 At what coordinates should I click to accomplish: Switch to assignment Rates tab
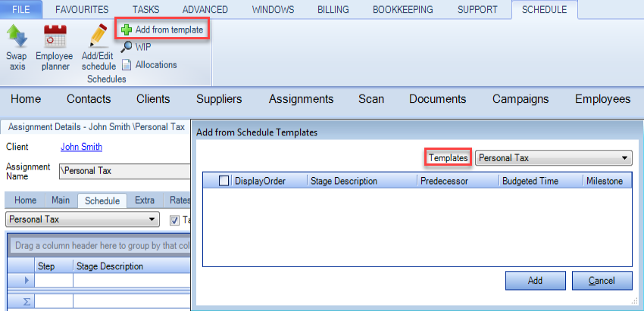[178, 201]
